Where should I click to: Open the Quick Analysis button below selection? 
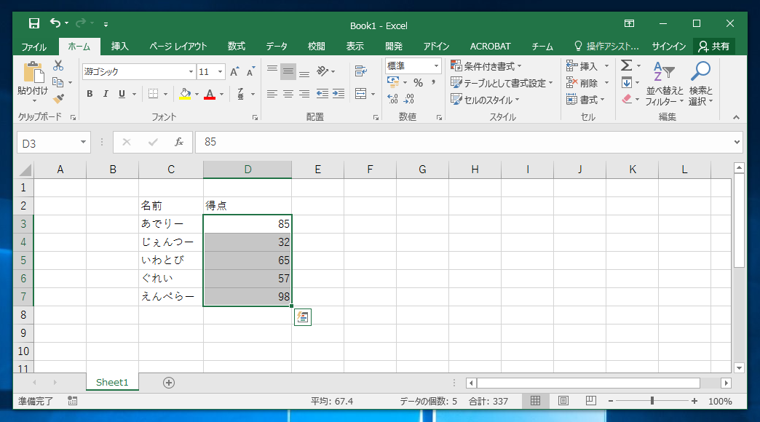coord(302,317)
